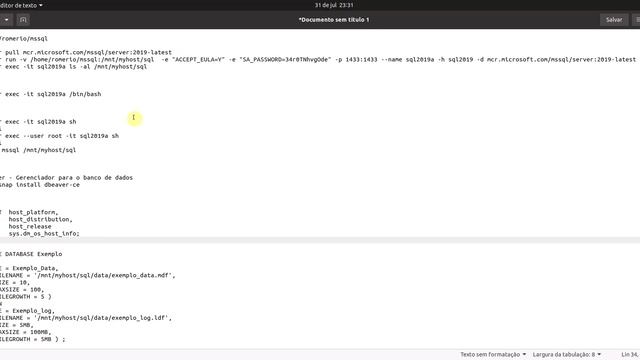Click the line pull mcr.microsoft.com/mssql/server:2019-latest
640x360 pixels.
click(88, 52)
